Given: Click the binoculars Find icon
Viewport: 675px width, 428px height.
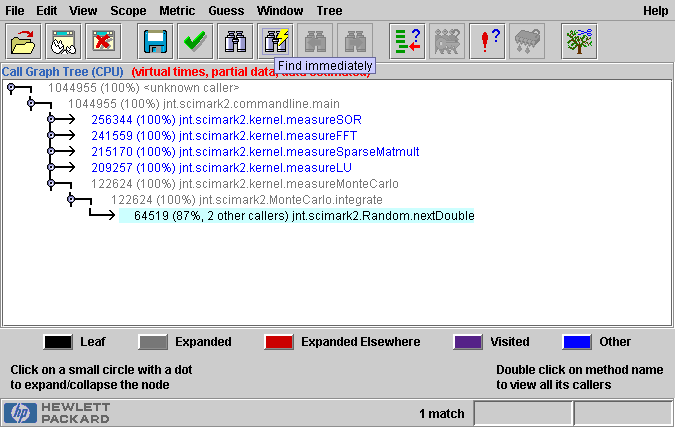Looking at the screenshot, I should point(236,41).
